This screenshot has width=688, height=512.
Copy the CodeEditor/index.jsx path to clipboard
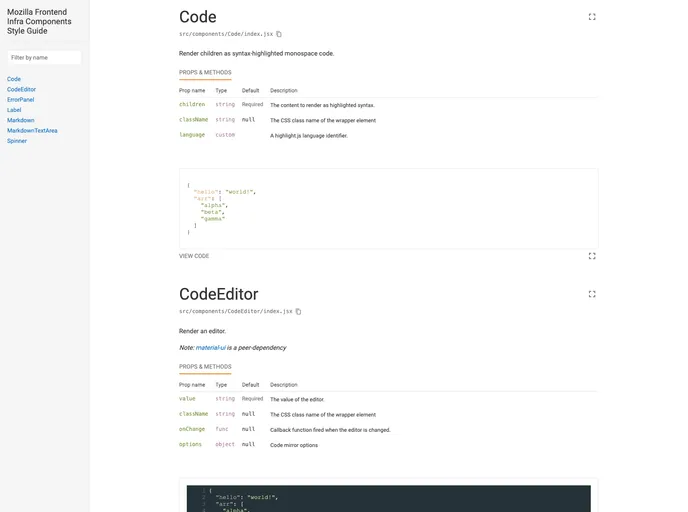[298, 311]
